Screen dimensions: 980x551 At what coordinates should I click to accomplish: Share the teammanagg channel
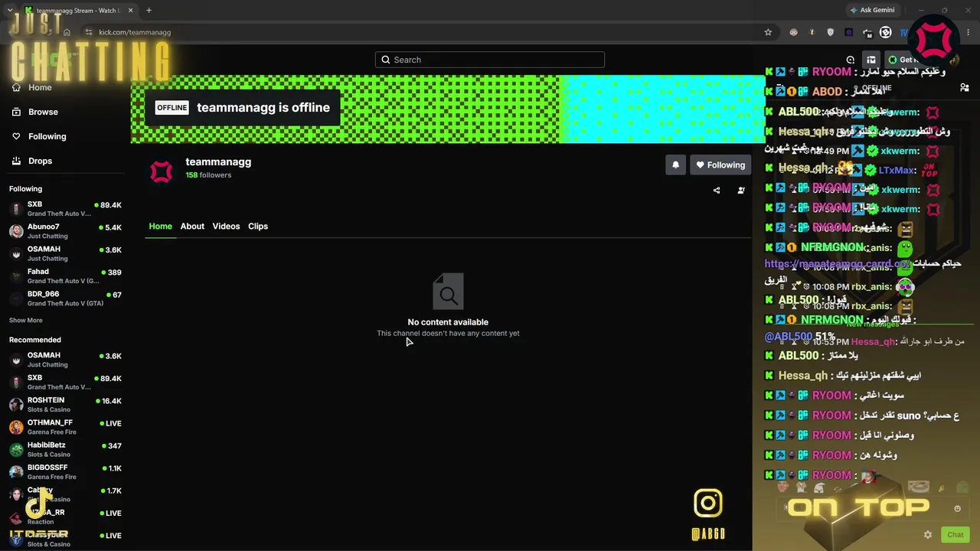[x=717, y=191]
